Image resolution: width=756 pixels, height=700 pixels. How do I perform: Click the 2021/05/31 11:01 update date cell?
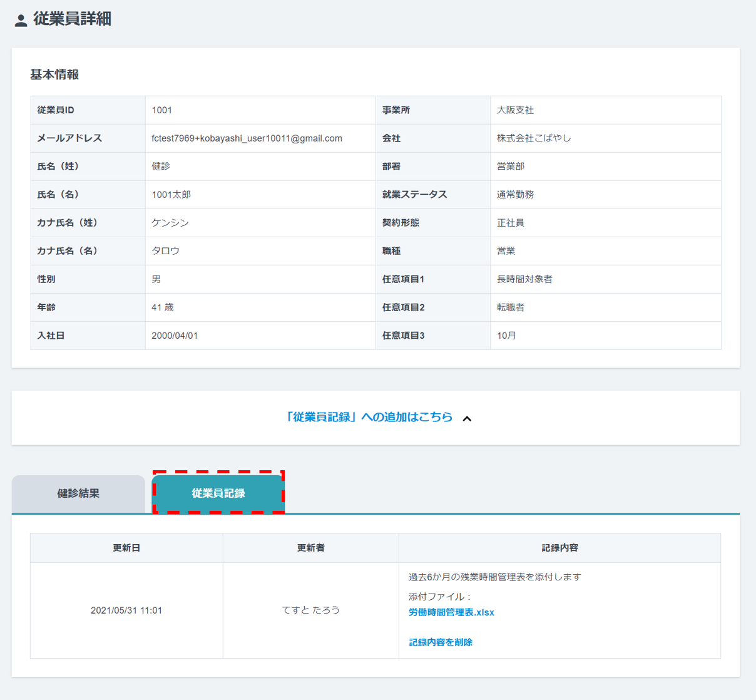(126, 610)
